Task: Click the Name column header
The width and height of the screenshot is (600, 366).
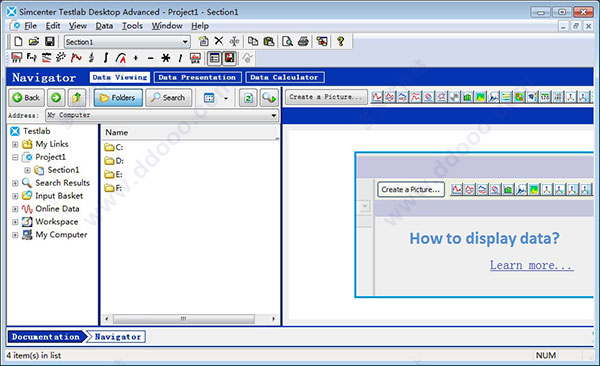Action: (190, 132)
